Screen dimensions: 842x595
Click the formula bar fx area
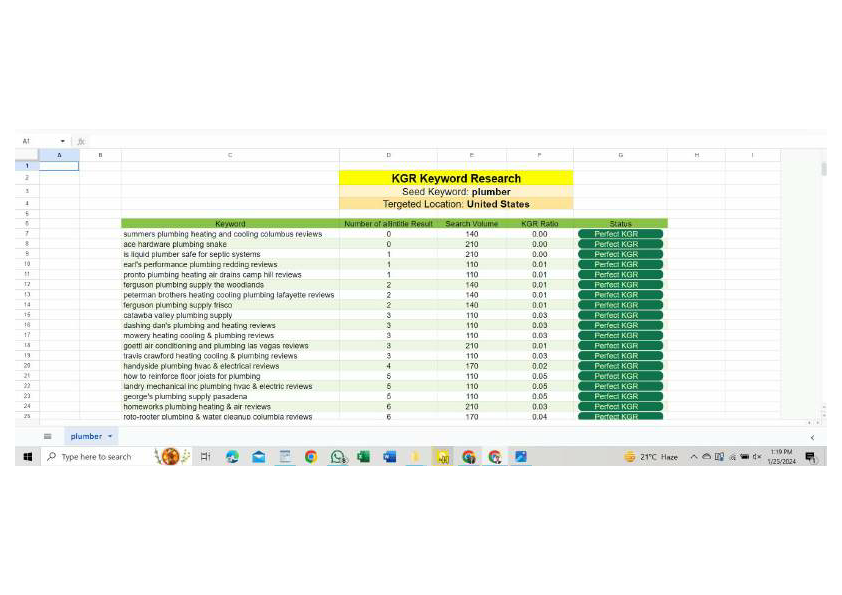click(82, 141)
